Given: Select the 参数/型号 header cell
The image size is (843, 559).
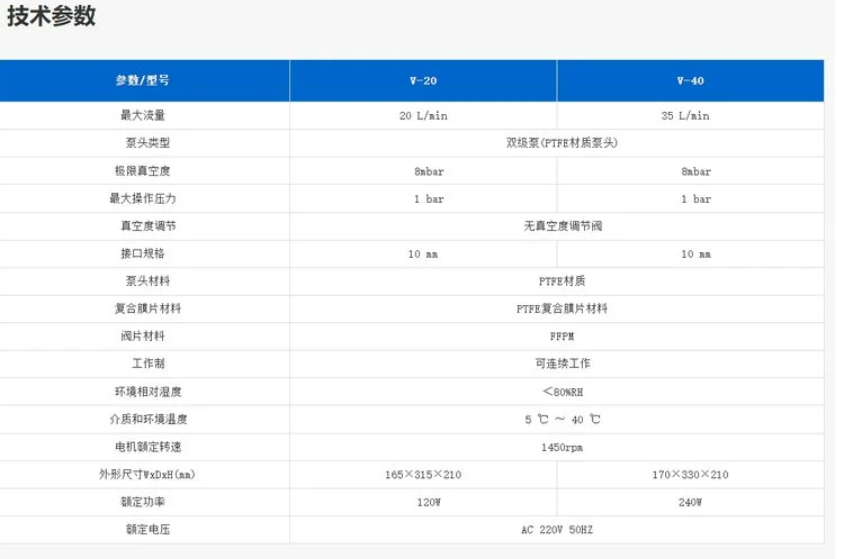Looking at the screenshot, I should (x=143, y=80).
